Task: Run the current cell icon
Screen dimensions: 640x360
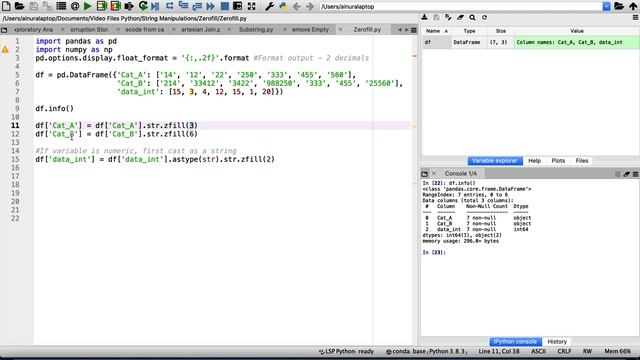Action: coord(102,6)
